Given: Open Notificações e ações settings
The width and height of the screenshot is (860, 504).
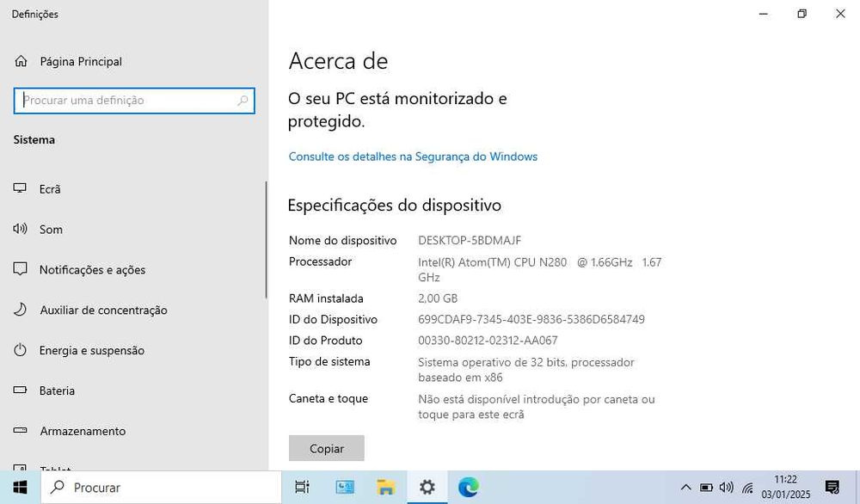Looking at the screenshot, I should point(92,270).
